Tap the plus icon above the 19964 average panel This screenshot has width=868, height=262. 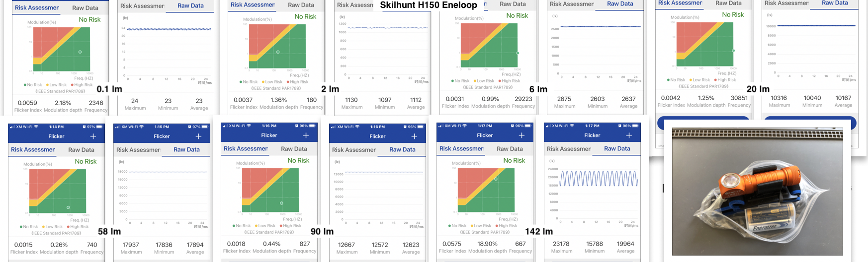[629, 135]
